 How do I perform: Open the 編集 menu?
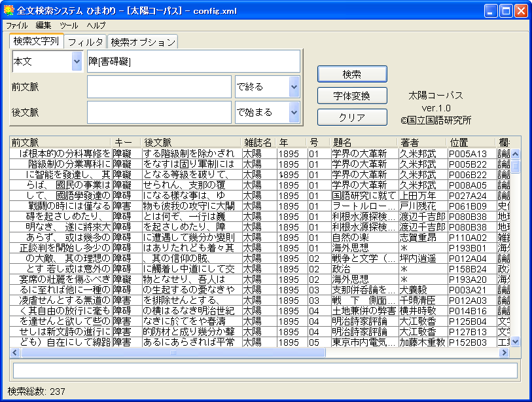(43, 25)
